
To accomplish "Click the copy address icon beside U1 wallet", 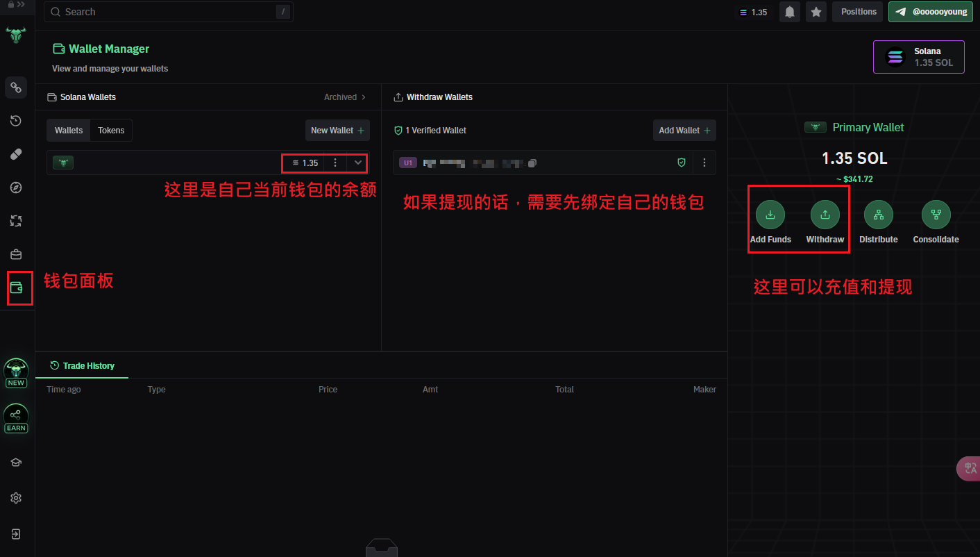I will coord(532,163).
